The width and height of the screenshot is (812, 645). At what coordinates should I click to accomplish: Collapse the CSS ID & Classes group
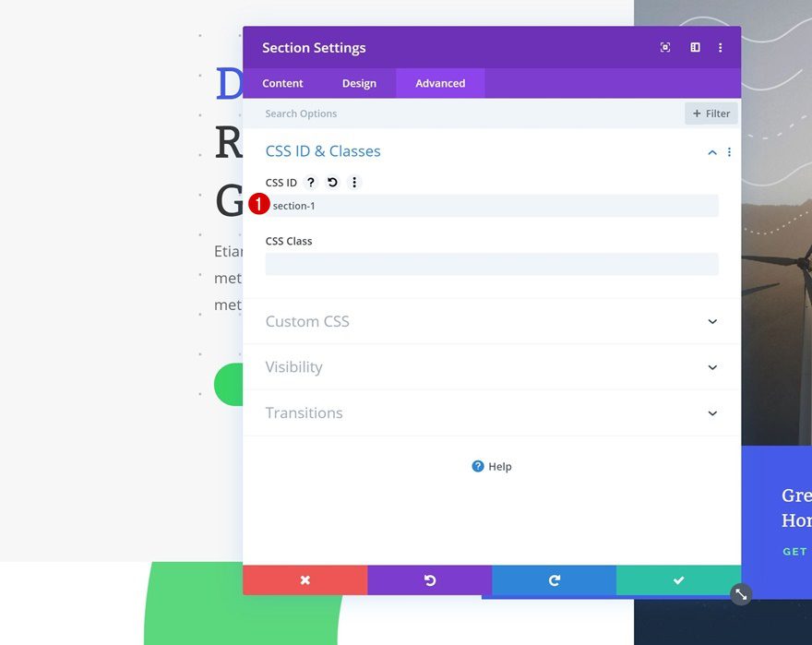pyautogui.click(x=712, y=152)
